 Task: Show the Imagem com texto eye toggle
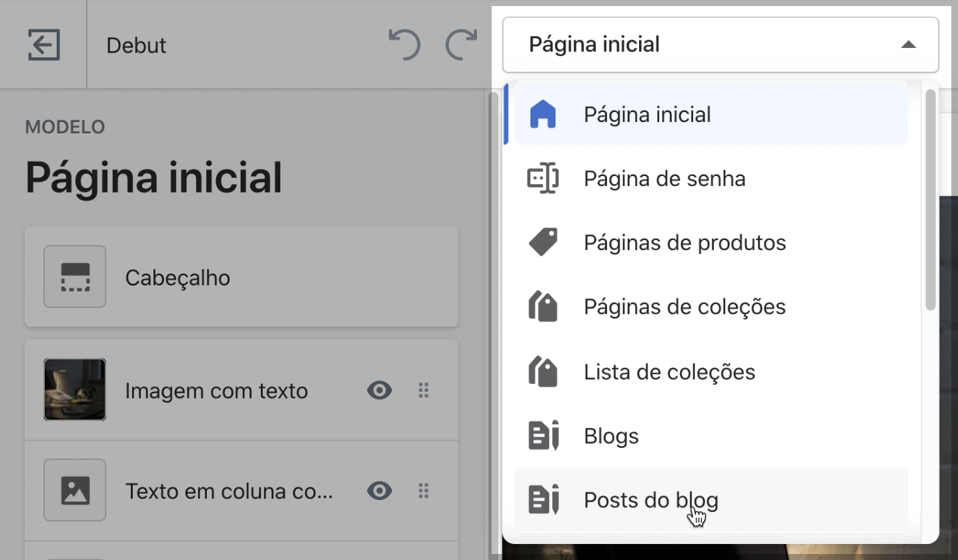click(x=379, y=391)
